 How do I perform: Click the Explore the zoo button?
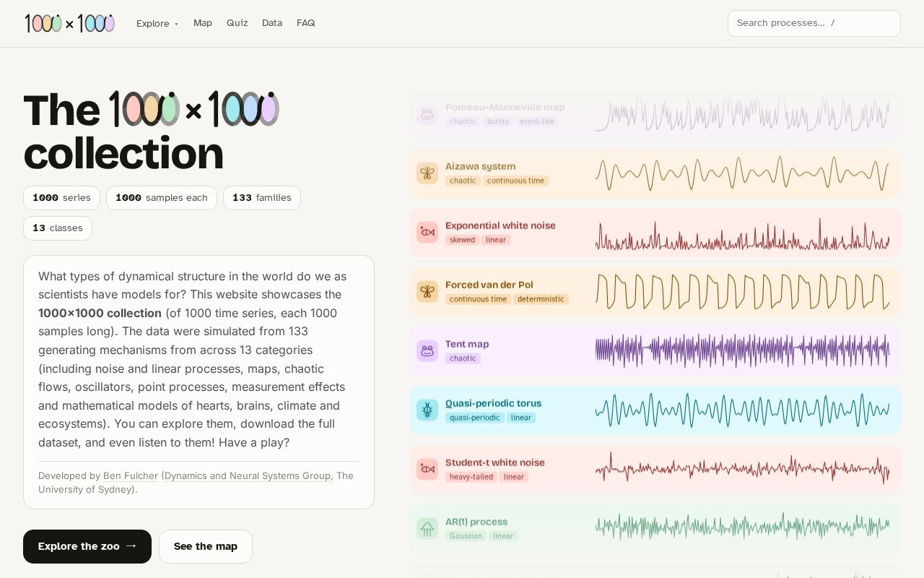pos(87,546)
